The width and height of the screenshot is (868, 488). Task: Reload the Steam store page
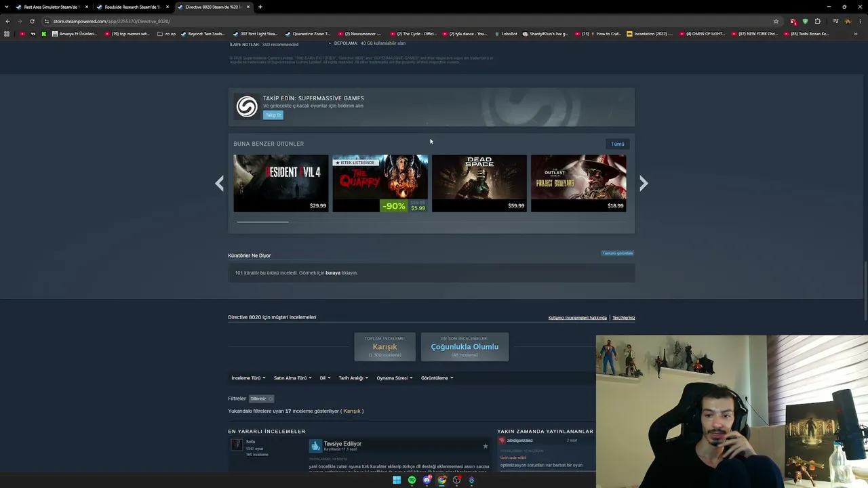pyautogui.click(x=32, y=21)
